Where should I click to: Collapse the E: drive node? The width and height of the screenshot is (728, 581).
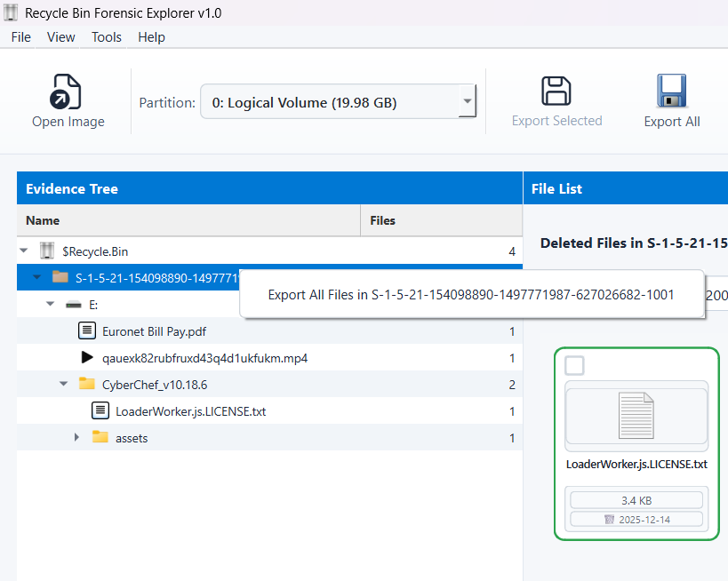tap(50, 304)
